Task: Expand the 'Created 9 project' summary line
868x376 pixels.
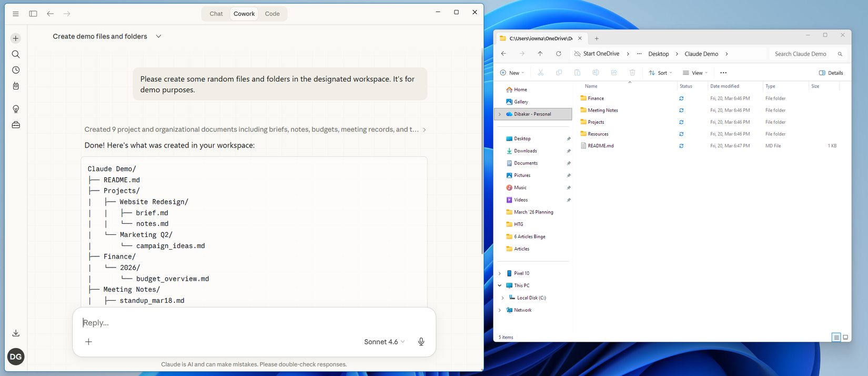Action: coord(255,130)
